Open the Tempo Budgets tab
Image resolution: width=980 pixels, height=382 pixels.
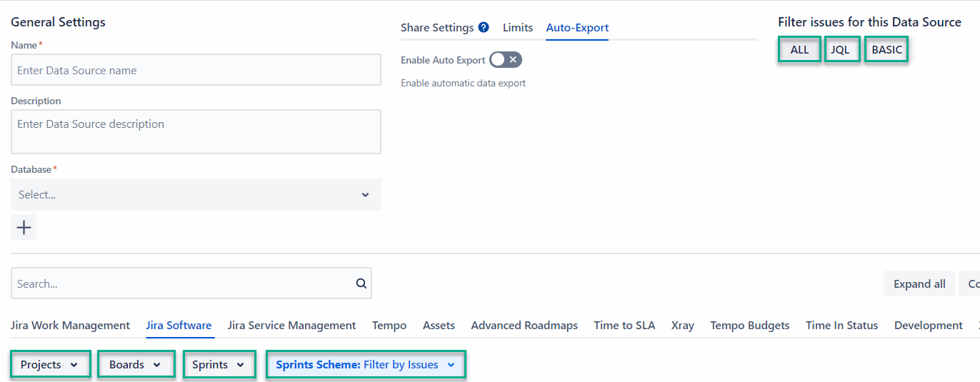(750, 326)
